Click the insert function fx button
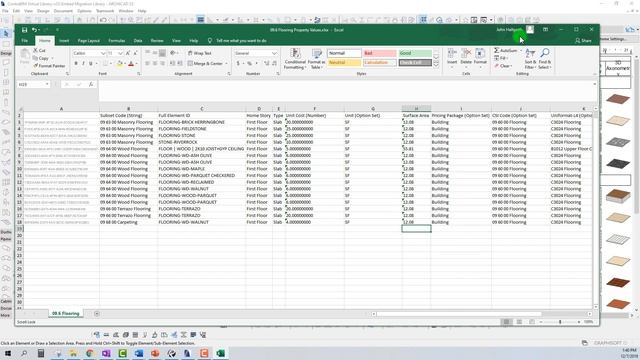 tap(91, 84)
